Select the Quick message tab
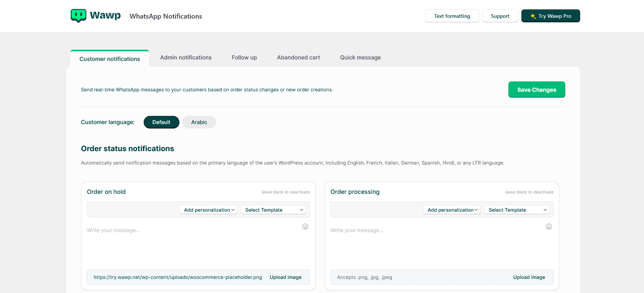Image resolution: width=644 pixels, height=293 pixels. [x=360, y=58]
